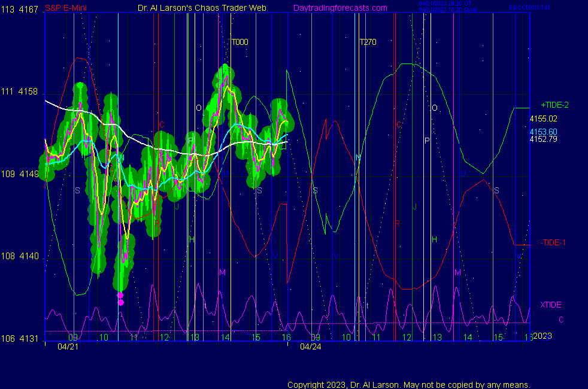Screen dimensions: 588x389
Task: Click 'Dr. Al Larson's Chaos Trader Web' heading
Action: [x=202, y=8]
